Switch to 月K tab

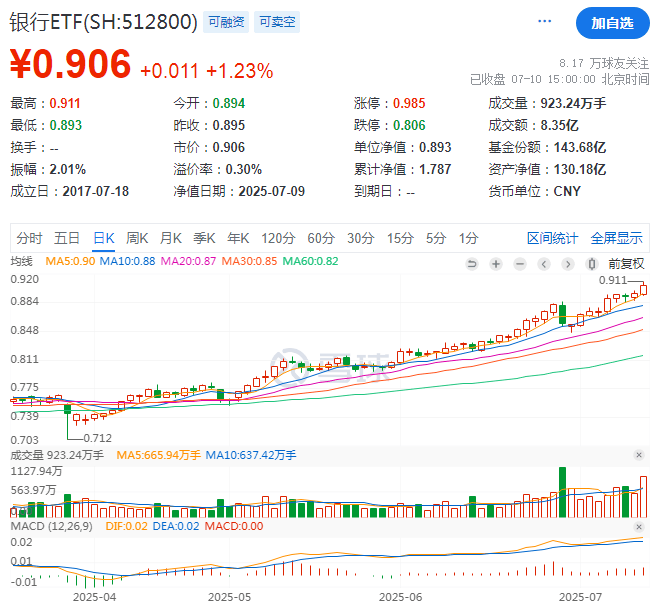170,238
